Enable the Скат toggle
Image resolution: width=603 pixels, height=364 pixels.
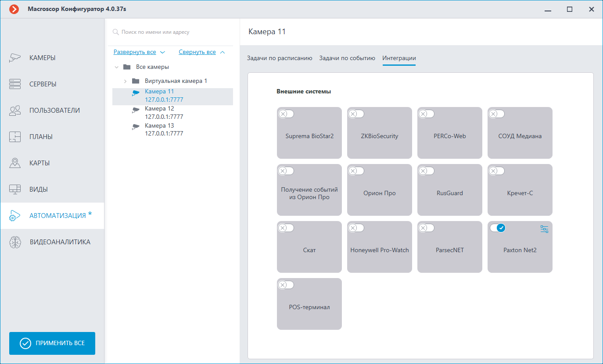[x=286, y=228]
